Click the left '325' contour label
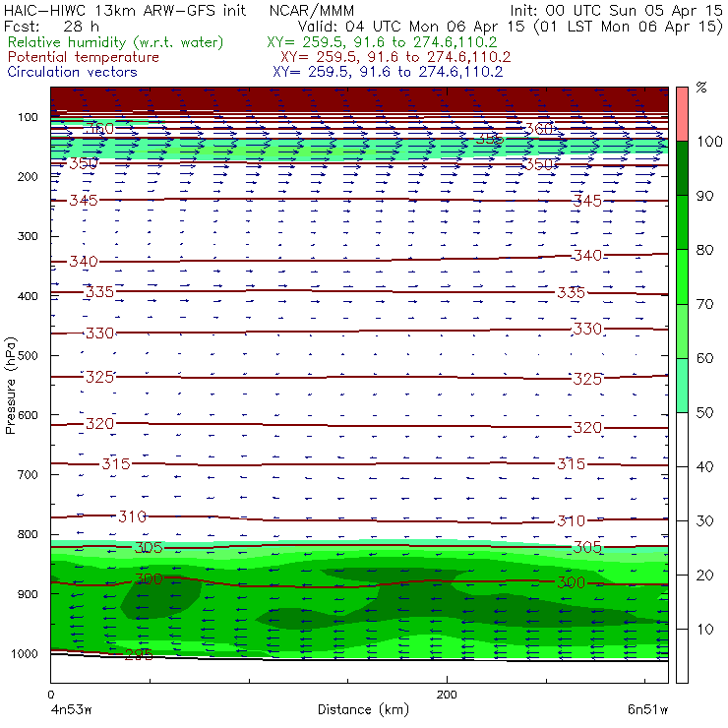 (x=99, y=377)
